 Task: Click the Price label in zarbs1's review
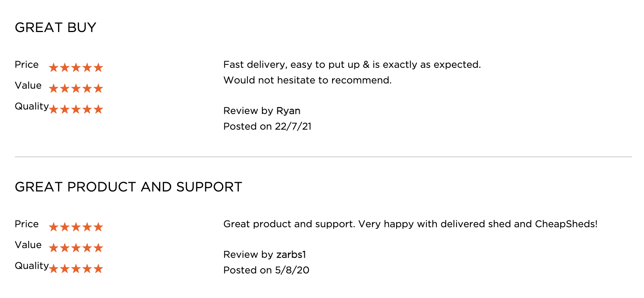(26, 224)
